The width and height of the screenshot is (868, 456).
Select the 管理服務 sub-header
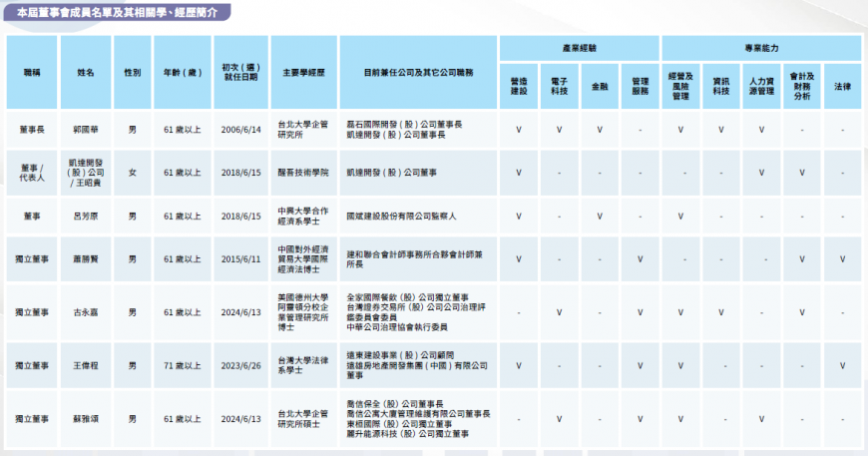640,87
